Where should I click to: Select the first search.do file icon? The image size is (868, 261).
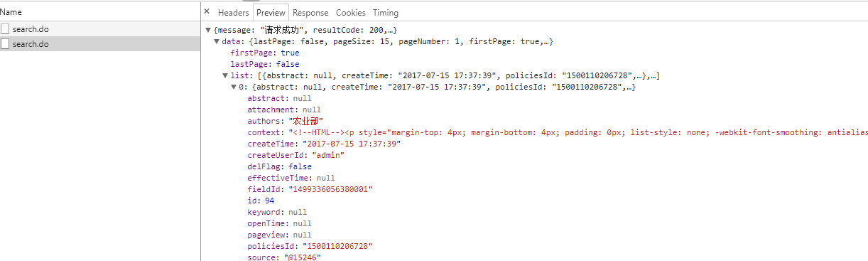pyautogui.click(x=6, y=29)
